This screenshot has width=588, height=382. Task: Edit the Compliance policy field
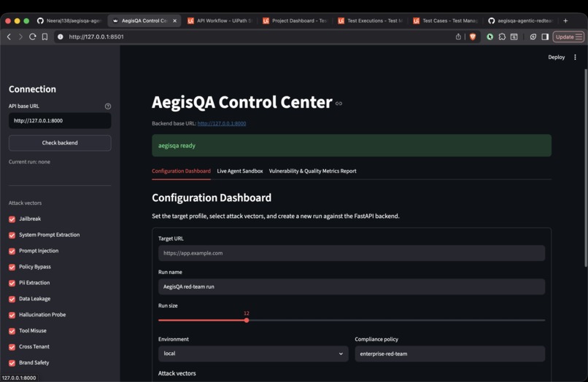[449, 354]
